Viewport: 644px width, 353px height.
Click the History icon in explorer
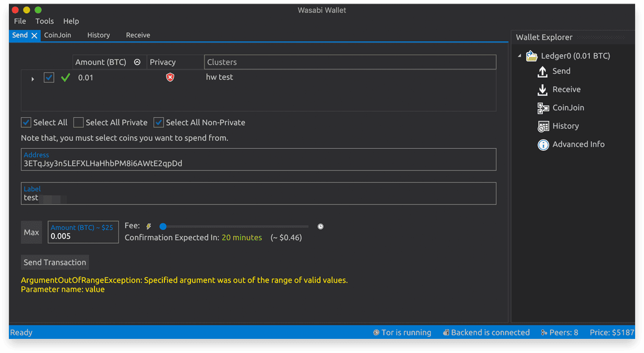click(543, 126)
